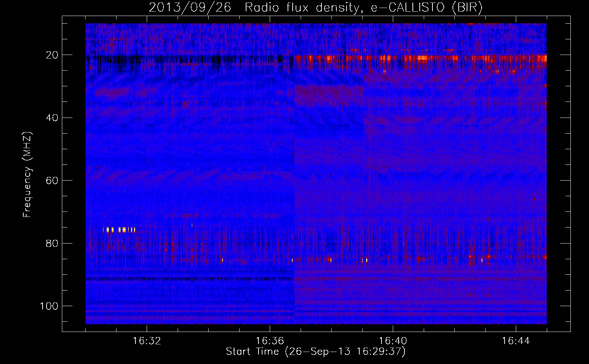Screen dimensions: 589x364
Task: Click the '100' frequency tick label
Action: (x=49, y=306)
